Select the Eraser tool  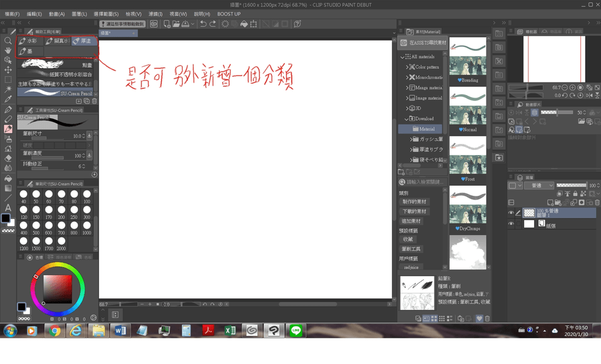coord(8,158)
